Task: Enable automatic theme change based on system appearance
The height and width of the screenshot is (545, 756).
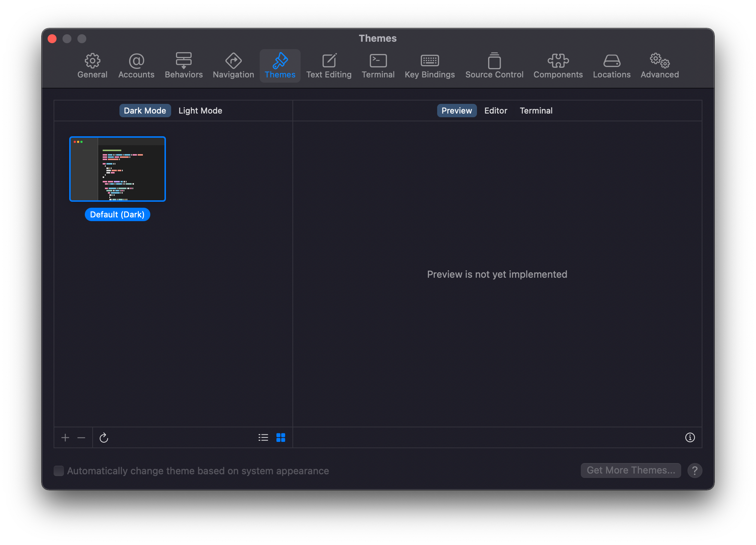Action: pyautogui.click(x=59, y=471)
